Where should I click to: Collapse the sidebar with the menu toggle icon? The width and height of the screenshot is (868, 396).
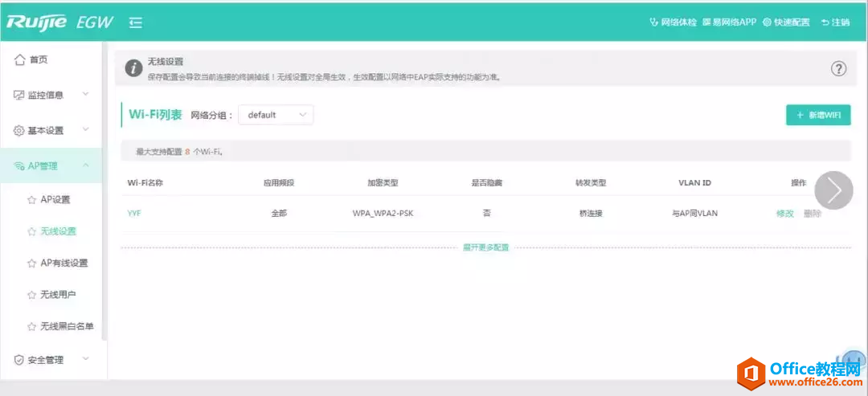(x=136, y=22)
